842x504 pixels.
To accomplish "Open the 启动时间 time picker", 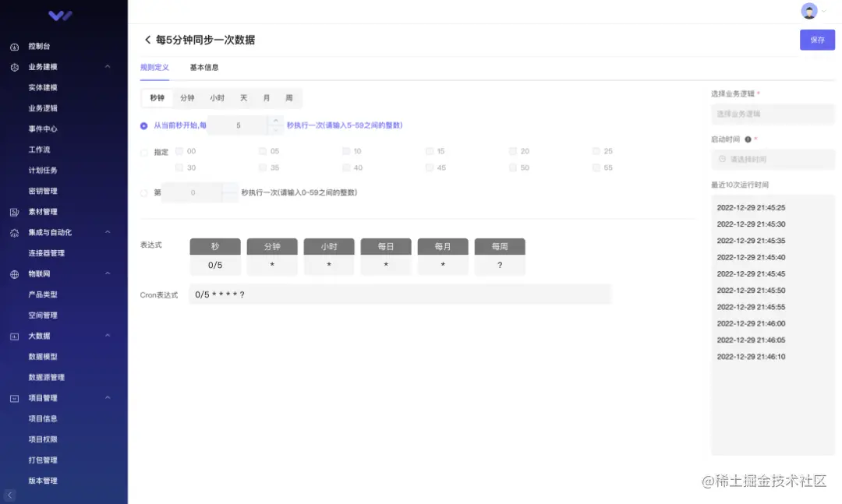I will [773, 160].
